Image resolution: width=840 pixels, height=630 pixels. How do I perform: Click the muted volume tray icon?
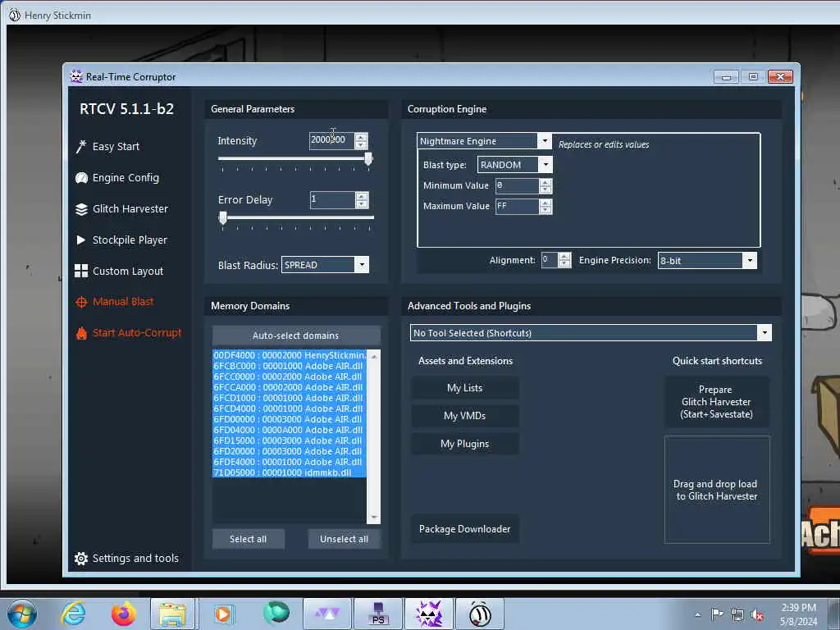[x=757, y=615]
